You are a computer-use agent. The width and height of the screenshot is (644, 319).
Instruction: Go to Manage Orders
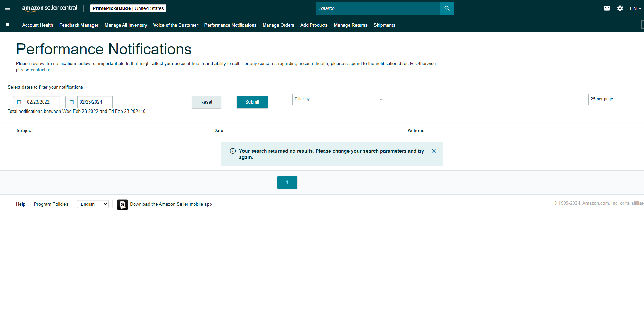(x=278, y=25)
